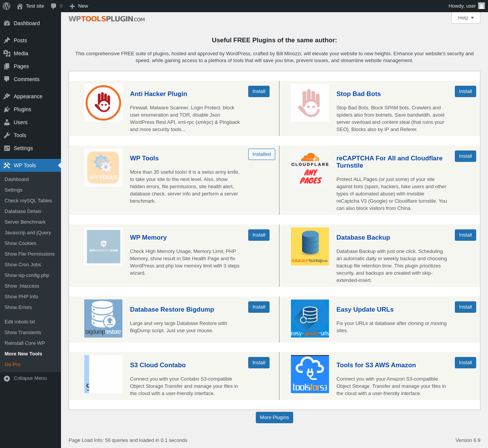This screenshot has width=488, height=448.
Task: Install Tools for S3 AWS Amazon
Action: [x=466, y=363]
